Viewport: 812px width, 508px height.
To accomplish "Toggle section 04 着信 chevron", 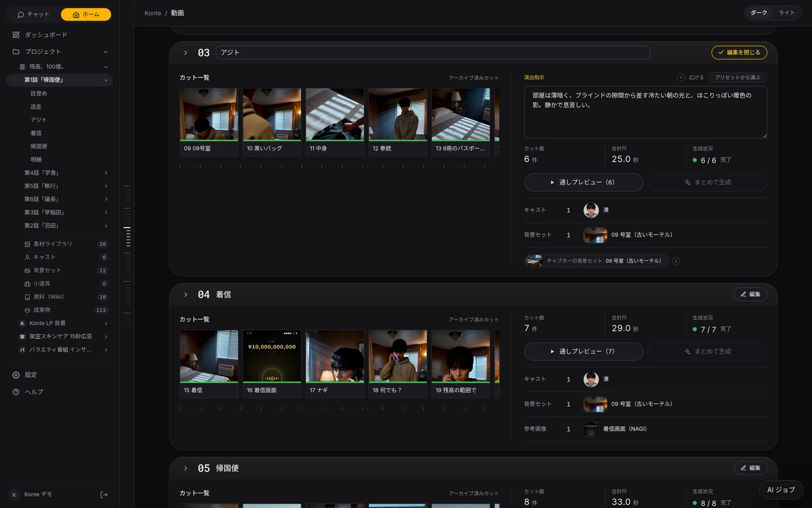I will 186,295.
